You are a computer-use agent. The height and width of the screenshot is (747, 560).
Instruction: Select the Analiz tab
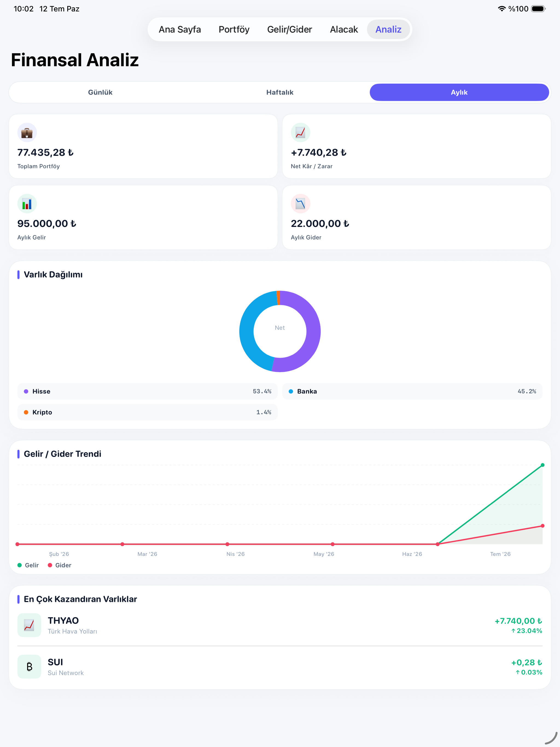(388, 29)
